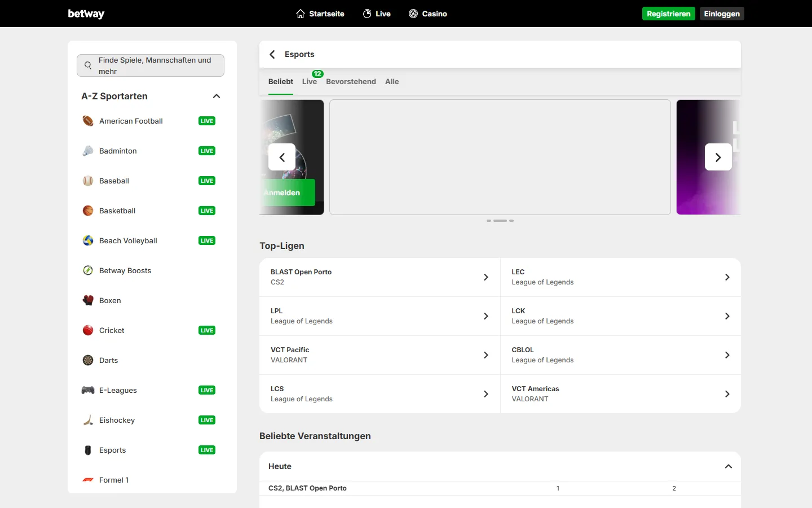Click the Betway Boosts icon
Image resolution: width=812 pixels, height=508 pixels.
click(x=88, y=270)
